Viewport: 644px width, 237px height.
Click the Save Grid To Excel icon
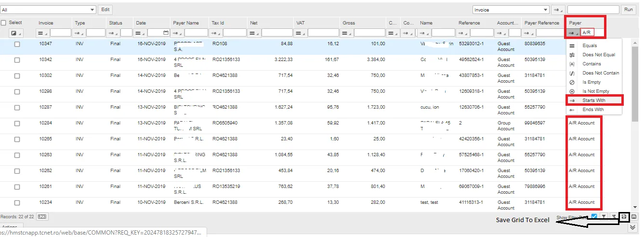point(624,217)
